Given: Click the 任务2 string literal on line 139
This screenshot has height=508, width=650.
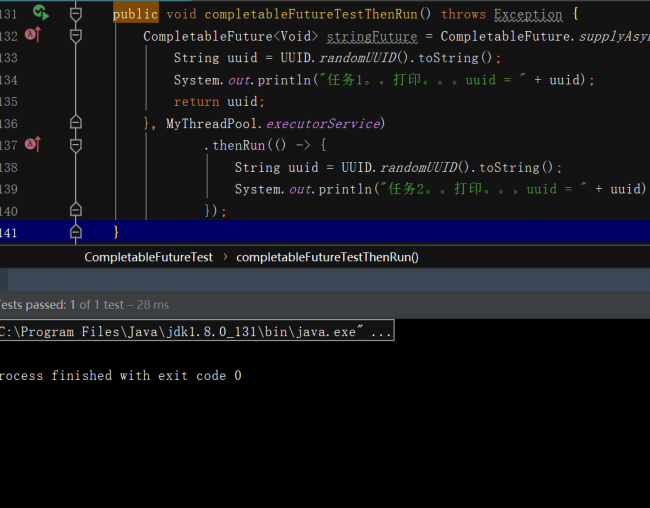Looking at the screenshot, I should (484, 189).
